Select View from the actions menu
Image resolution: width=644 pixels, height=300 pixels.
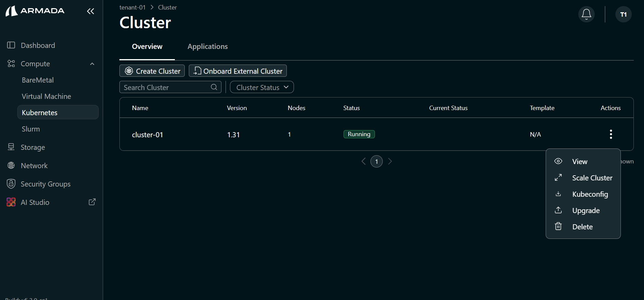[583, 161]
